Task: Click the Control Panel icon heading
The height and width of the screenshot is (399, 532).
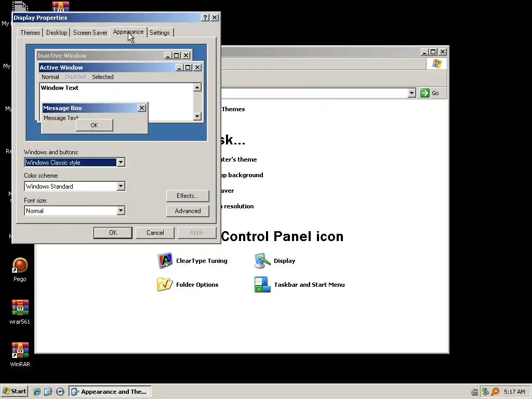Action: coord(282,236)
